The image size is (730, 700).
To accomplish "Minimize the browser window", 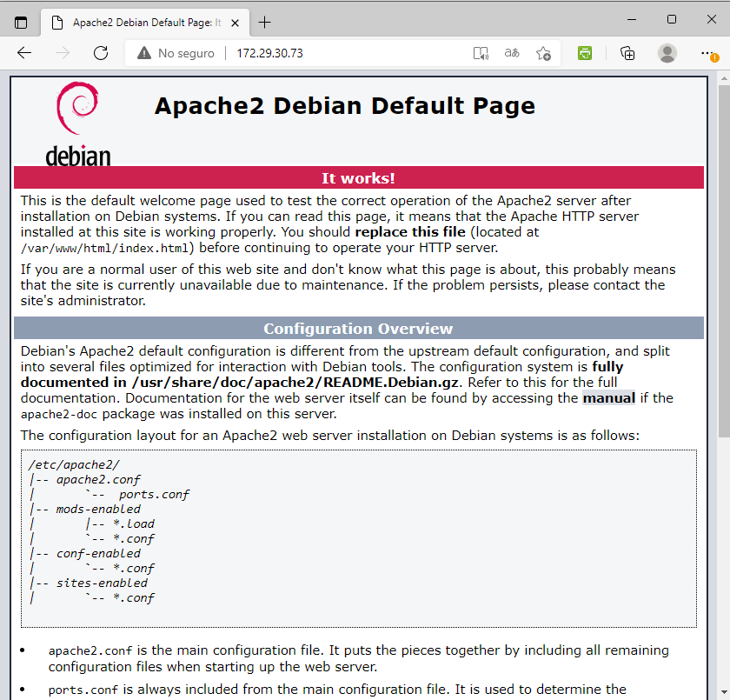I will click(632, 19).
